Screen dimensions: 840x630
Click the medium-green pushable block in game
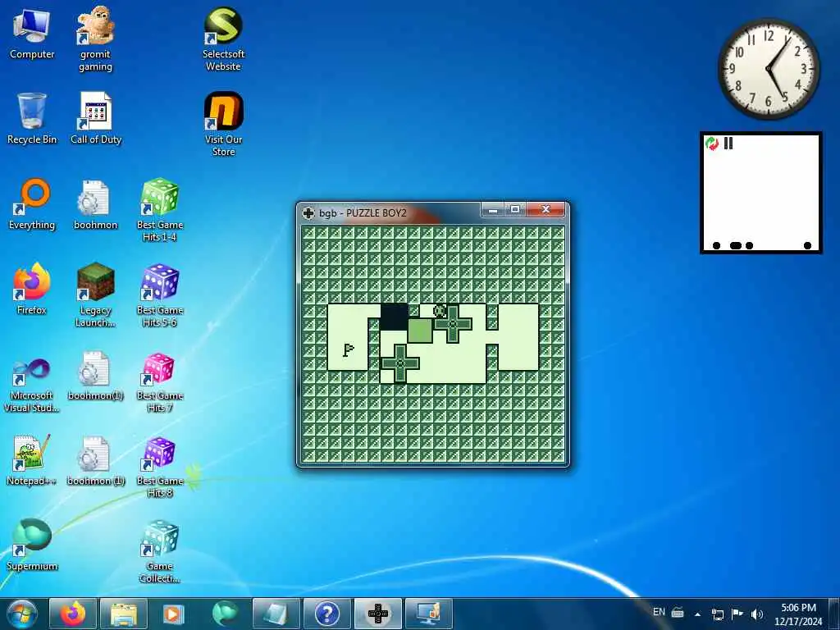(420, 330)
